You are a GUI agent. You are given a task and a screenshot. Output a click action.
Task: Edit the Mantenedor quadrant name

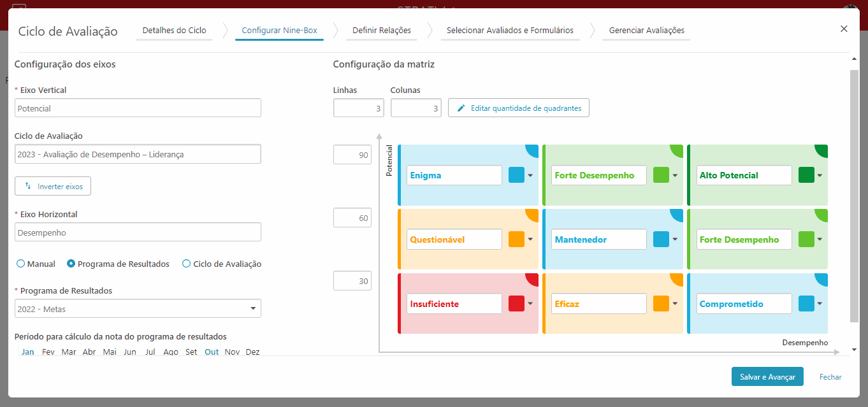(x=599, y=239)
